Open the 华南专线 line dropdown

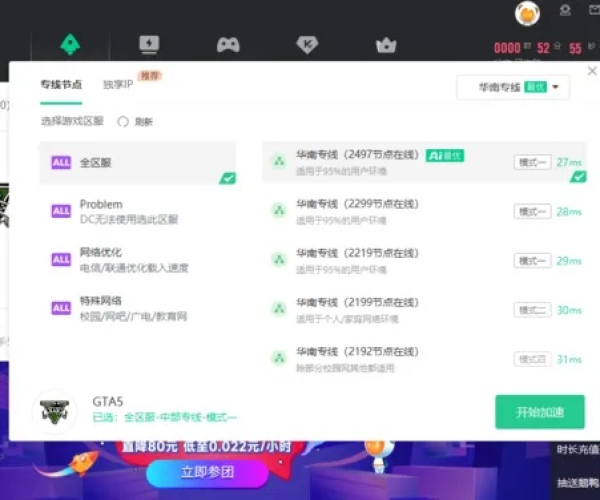click(513, 88)
